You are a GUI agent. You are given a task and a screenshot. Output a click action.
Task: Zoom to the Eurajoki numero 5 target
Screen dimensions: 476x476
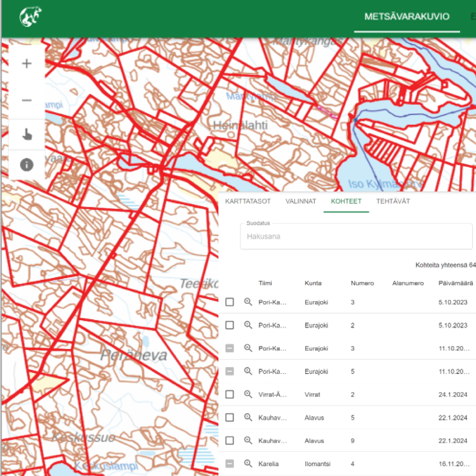pos(248,371)
